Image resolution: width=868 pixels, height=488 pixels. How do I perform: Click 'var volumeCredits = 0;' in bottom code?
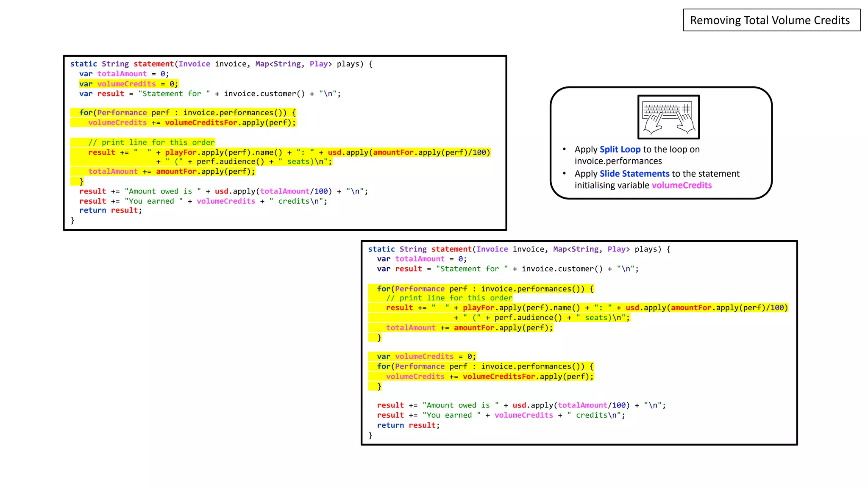[x=426, y=357]
